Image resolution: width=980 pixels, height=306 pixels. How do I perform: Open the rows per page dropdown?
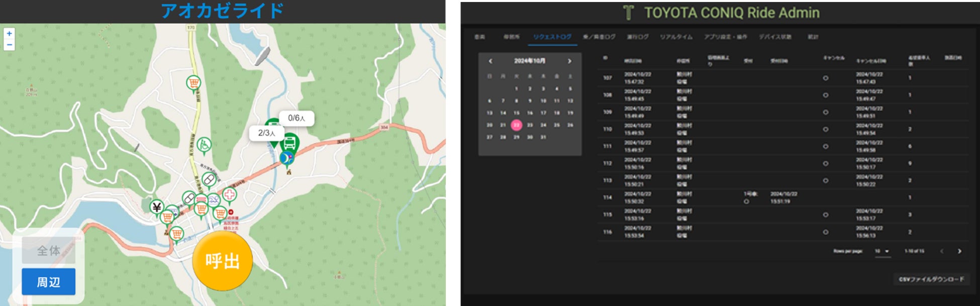883,251
